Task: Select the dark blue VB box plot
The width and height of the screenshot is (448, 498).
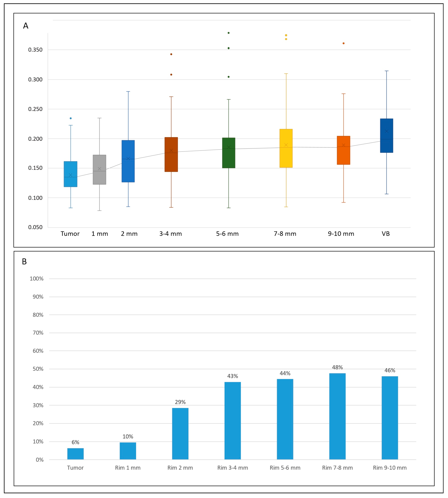Action: coord(387,136)
